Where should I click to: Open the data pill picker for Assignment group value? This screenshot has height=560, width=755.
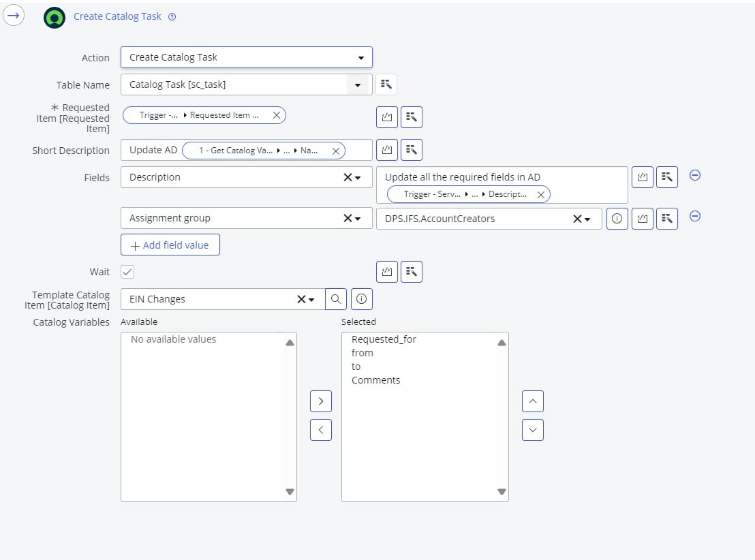[667, 219]
